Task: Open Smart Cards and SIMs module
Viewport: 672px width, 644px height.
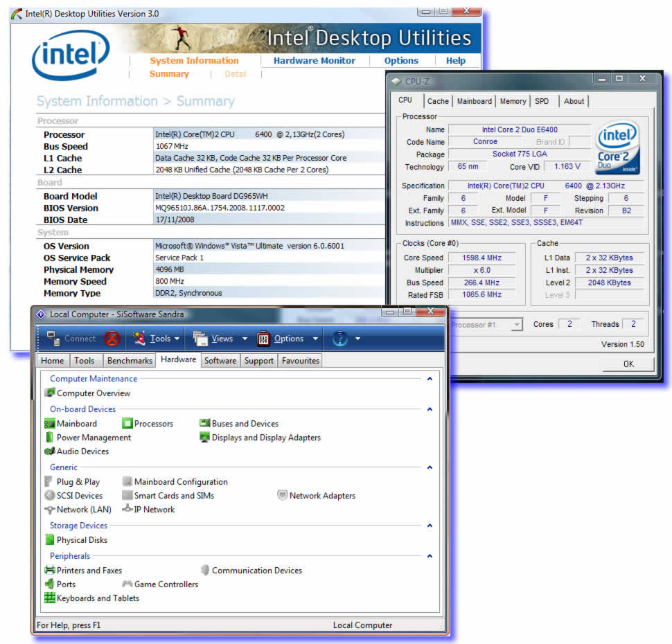Action: (168, 496)
